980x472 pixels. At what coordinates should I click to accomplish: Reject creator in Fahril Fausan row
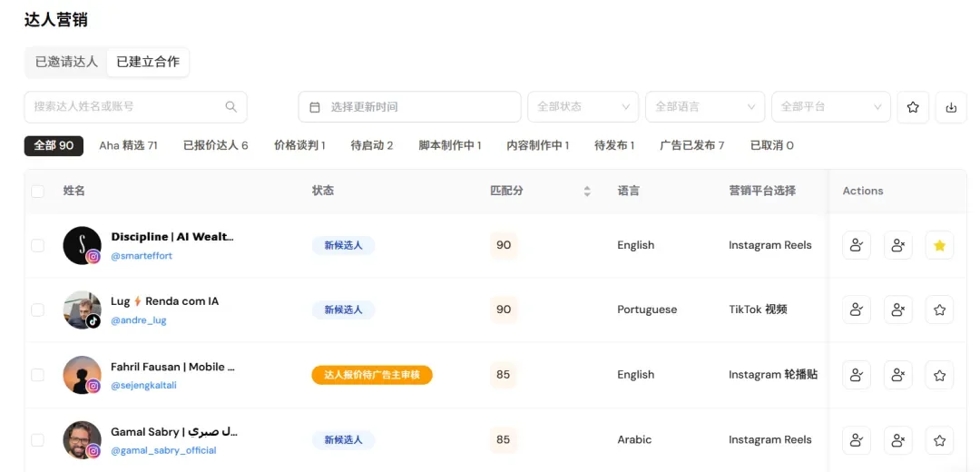898,375
